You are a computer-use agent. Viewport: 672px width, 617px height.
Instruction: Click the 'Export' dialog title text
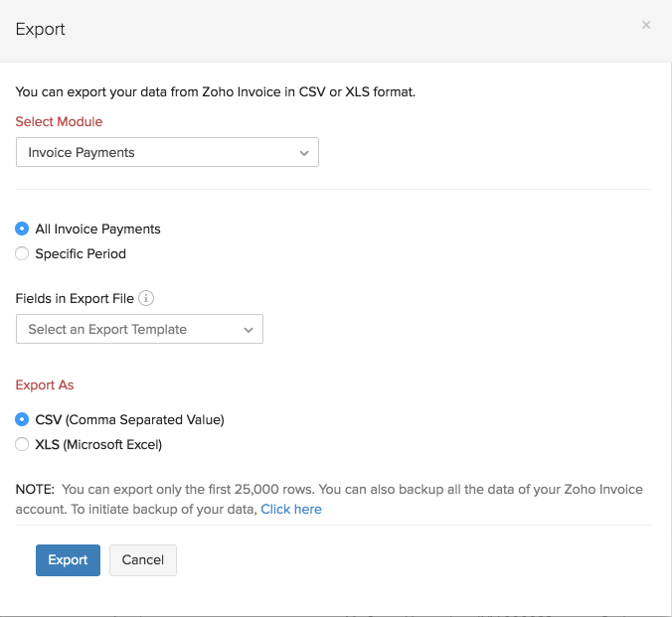[41, 29]
